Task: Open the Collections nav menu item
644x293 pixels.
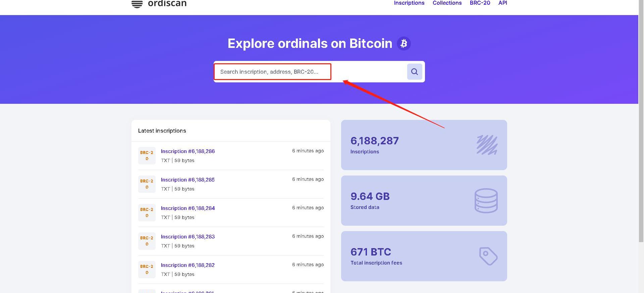Action: (x=447, y=3)
